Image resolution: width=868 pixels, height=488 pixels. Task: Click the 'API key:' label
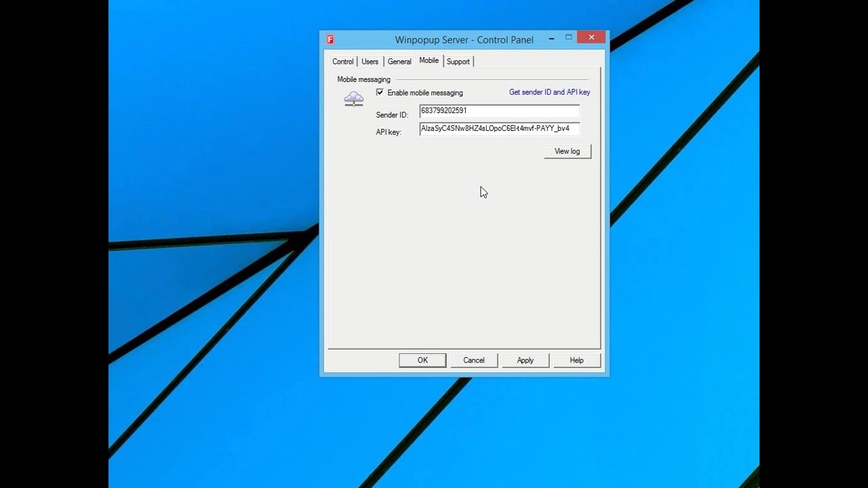click(389, 132)
